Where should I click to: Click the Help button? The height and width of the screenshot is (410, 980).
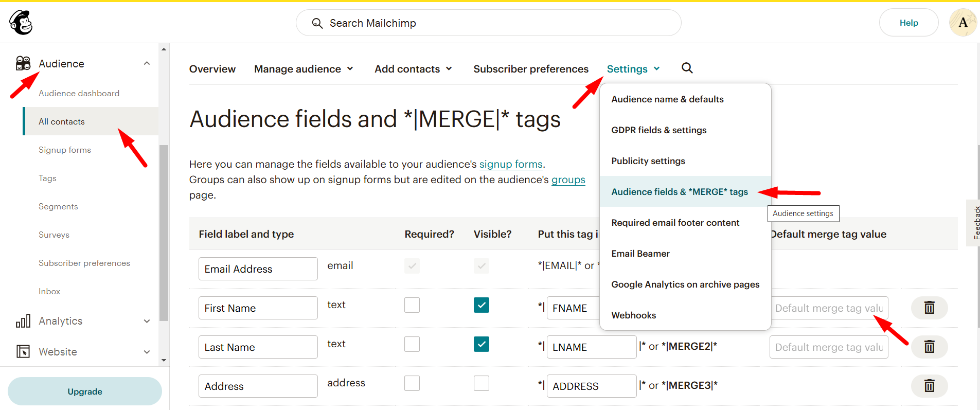[909, 23]
